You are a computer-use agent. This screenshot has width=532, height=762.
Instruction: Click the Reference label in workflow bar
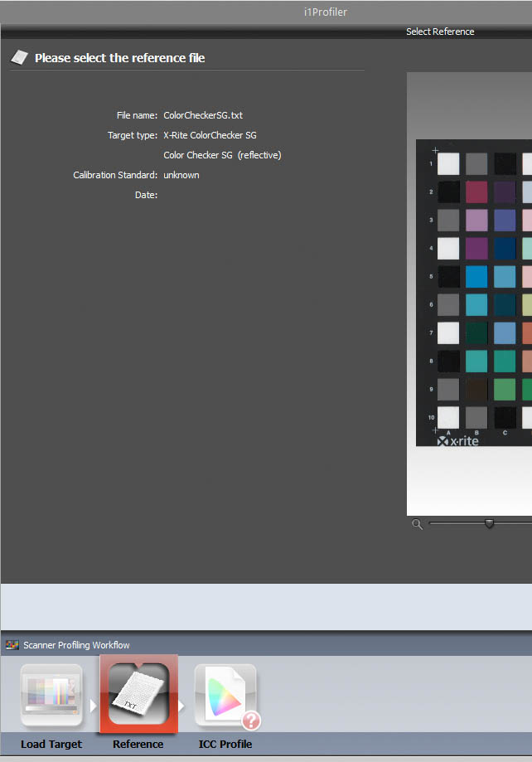(x=138, y=744)
